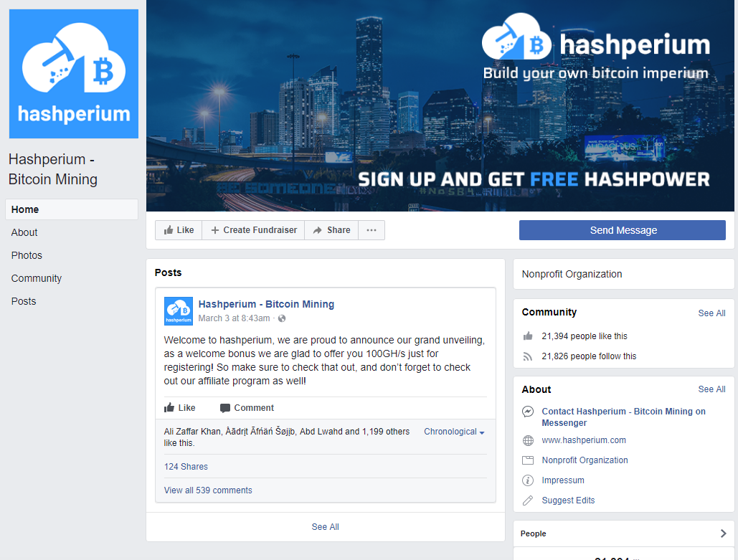The height and width of the screenshot is (560, 738).
Task: Open the Impressum link
Action: 563,480
